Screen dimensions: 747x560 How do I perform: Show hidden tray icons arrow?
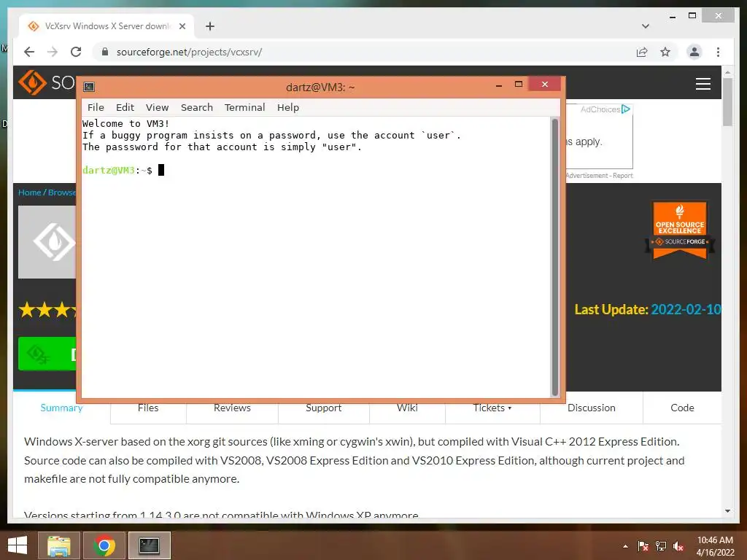[625, 546]
